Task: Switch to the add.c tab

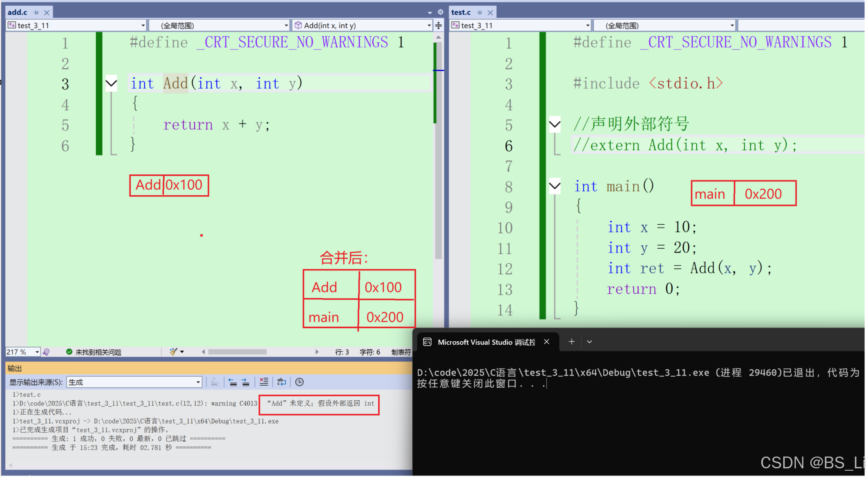Action: click(17, 12)
